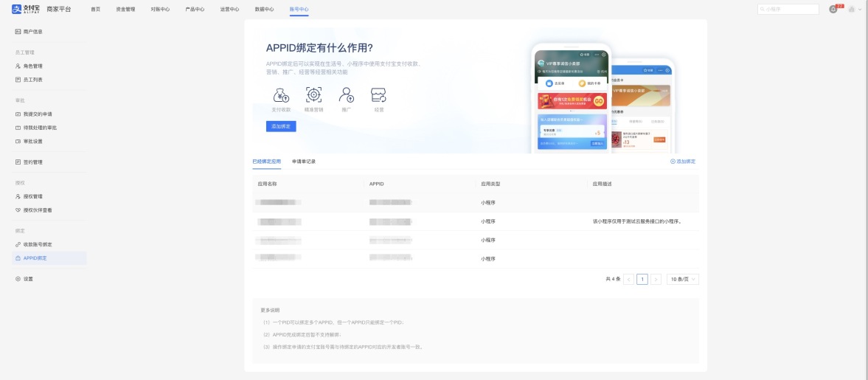Screen dimensions: 868x380
Task: Open 运营中心 in top navigation
Action: tap(230, 10)
